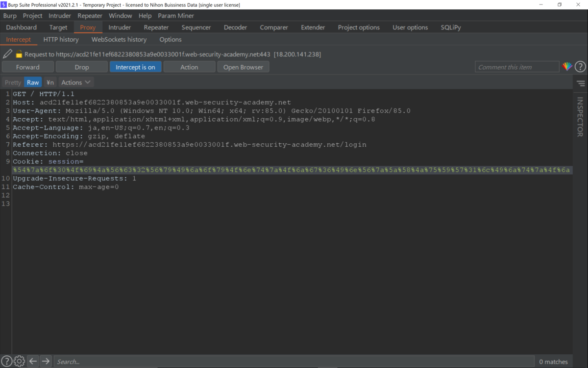This screenshot has width=588, height=368.
Task: Switch message view to Pretty mode
Action: tap(12, 82)
